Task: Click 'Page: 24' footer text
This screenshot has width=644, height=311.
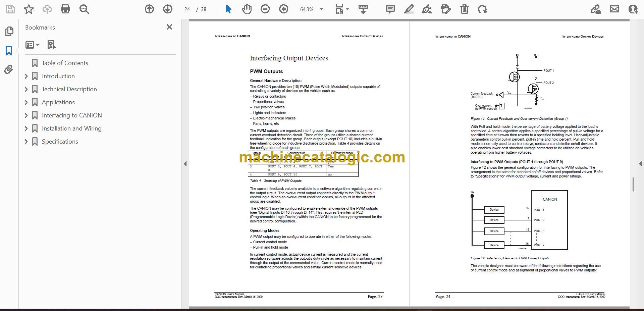Action: click(443, 297)
